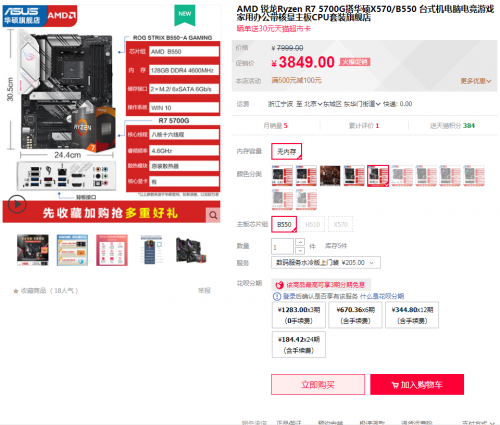Play the product video on main image
Image resolution: width=500 pixels, height=425 pixels.
17,204
